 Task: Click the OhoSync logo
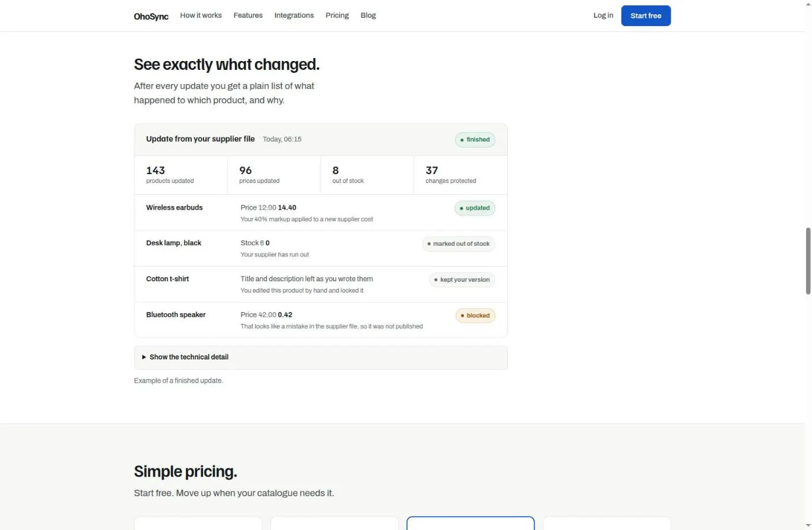click(x=151, y=16)
